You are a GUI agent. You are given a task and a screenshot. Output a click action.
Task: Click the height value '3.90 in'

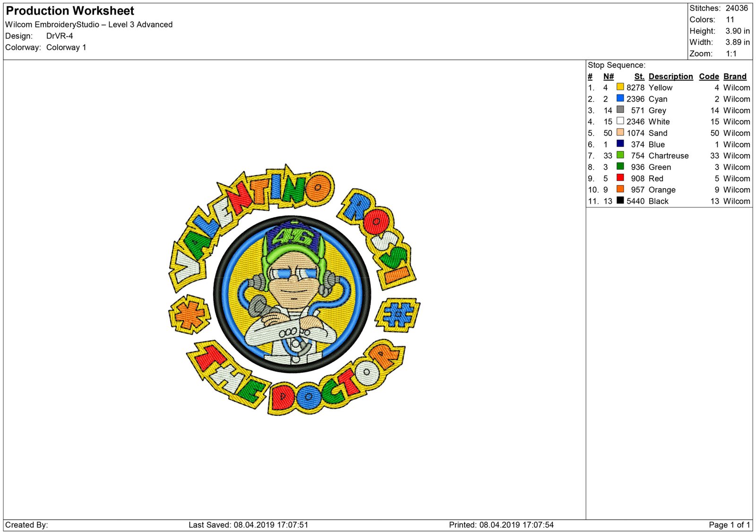tap(738, 31)
